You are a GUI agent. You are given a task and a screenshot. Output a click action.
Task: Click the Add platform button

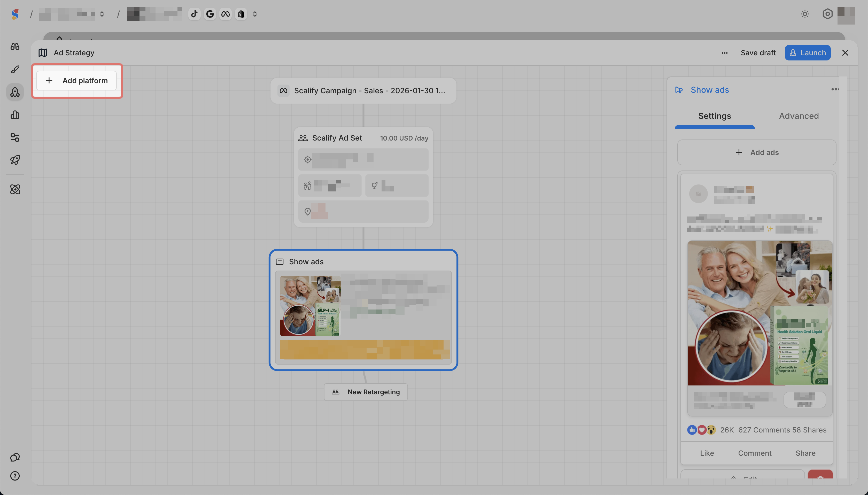(x=77, y=81)
